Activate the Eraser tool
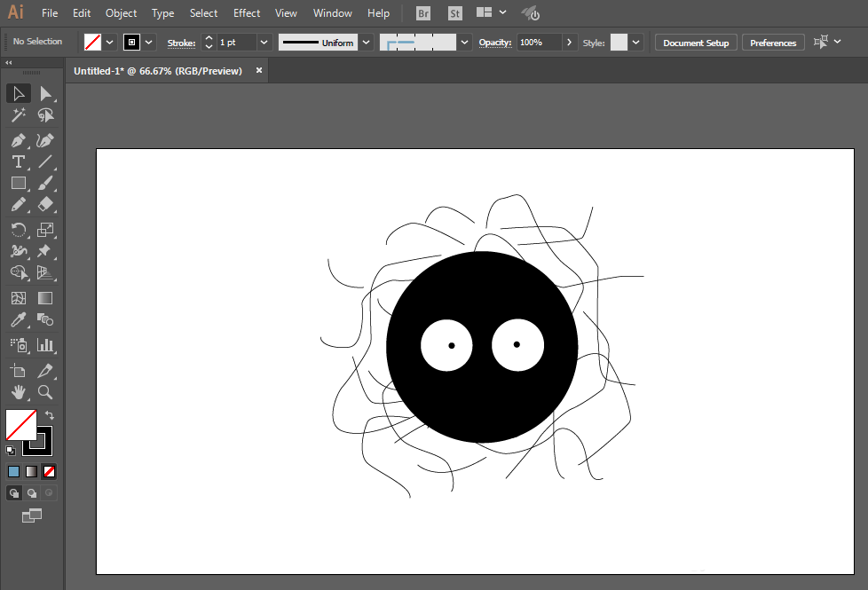The width and height of the screenshot is (868, 590). tap(45, 205)
